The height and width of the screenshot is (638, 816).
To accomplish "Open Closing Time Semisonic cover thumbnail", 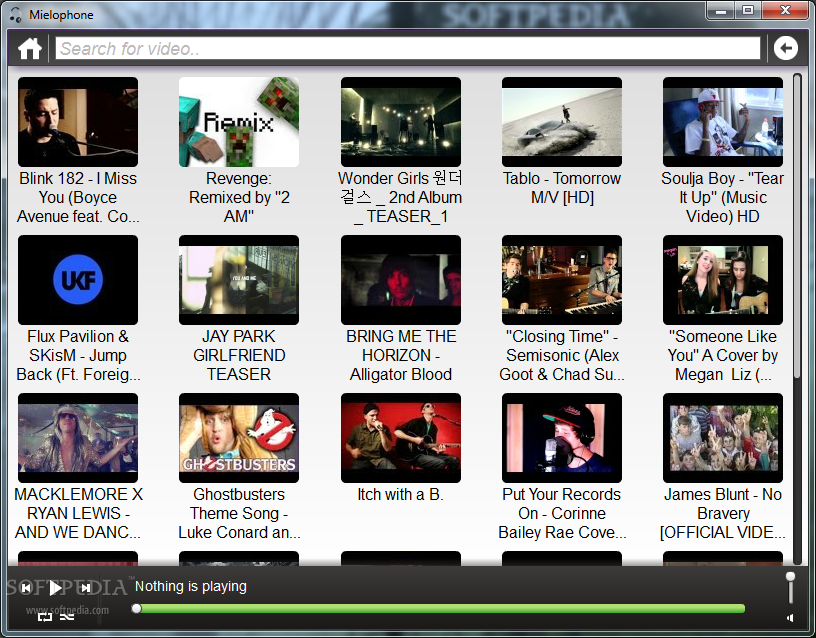I will click(562, 280).
